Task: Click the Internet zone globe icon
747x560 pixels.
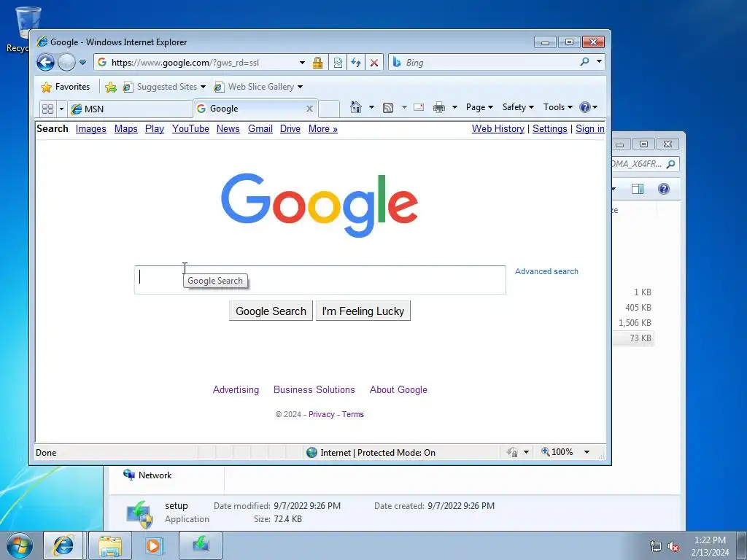Action: [x=312, y=452]
